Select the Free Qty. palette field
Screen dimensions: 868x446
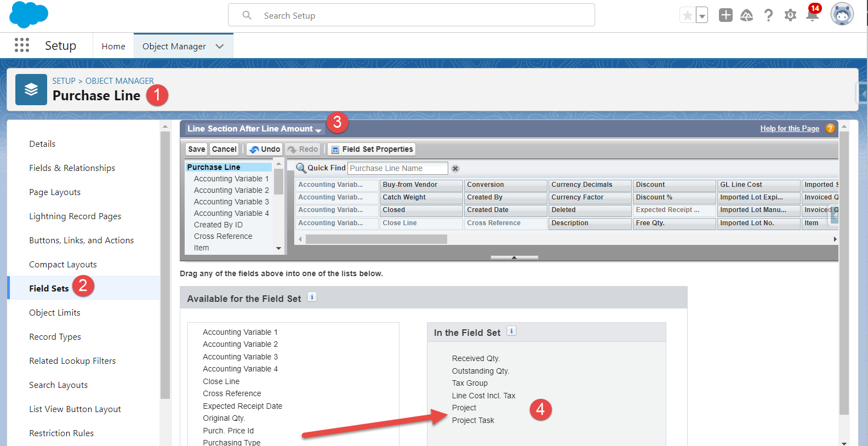(x=674, y=224)
